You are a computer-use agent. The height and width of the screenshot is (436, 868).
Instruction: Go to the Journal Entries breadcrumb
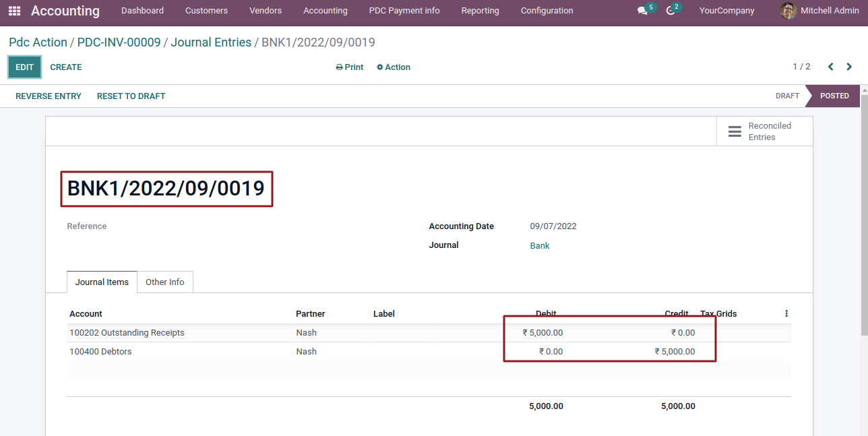click(x=211, y=42)
